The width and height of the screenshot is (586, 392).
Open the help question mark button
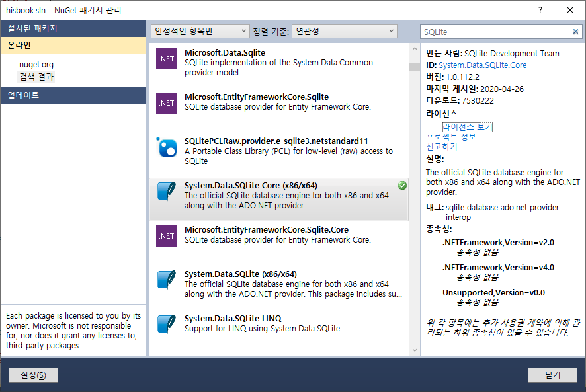tap(540, 10)
